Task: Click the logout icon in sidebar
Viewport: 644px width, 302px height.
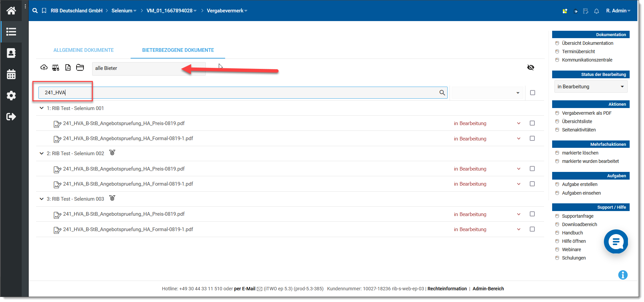Action: (x=11, y=117)
